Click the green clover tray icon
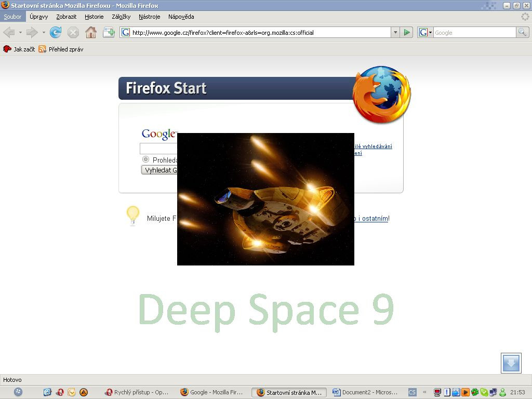This screenshot has height=399, width=532. pyautogui.click(x=475, y=392)
